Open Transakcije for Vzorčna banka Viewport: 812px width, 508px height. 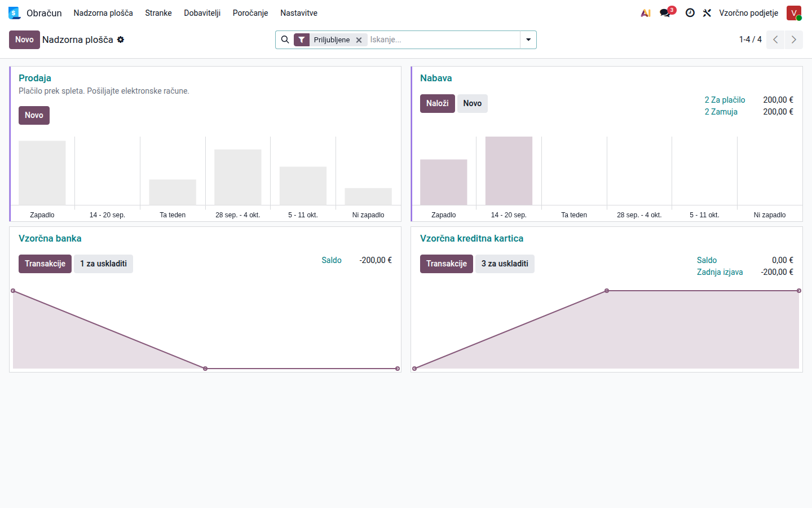point(45,264)
